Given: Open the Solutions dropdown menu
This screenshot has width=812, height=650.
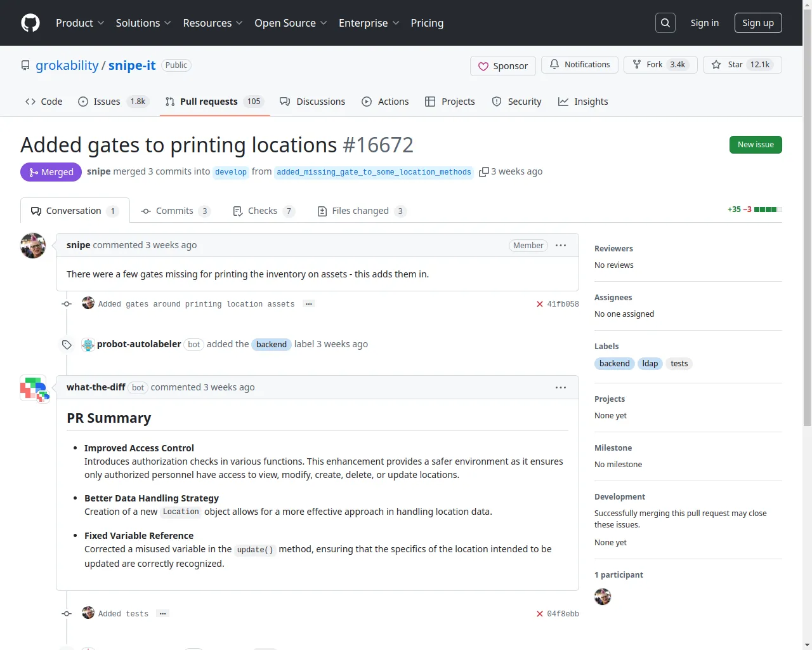Looking at the screenshot, I should coord(143,23).
